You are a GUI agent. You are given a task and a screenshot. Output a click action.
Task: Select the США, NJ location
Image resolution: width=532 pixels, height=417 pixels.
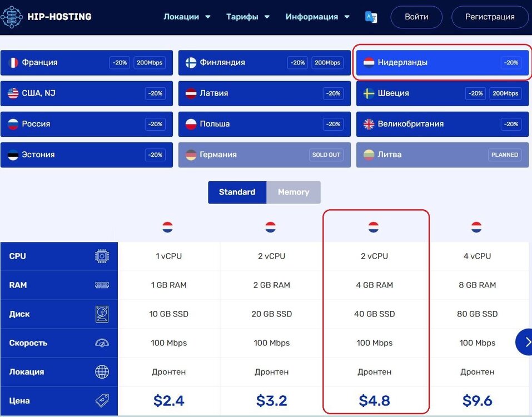coord(87,93)
